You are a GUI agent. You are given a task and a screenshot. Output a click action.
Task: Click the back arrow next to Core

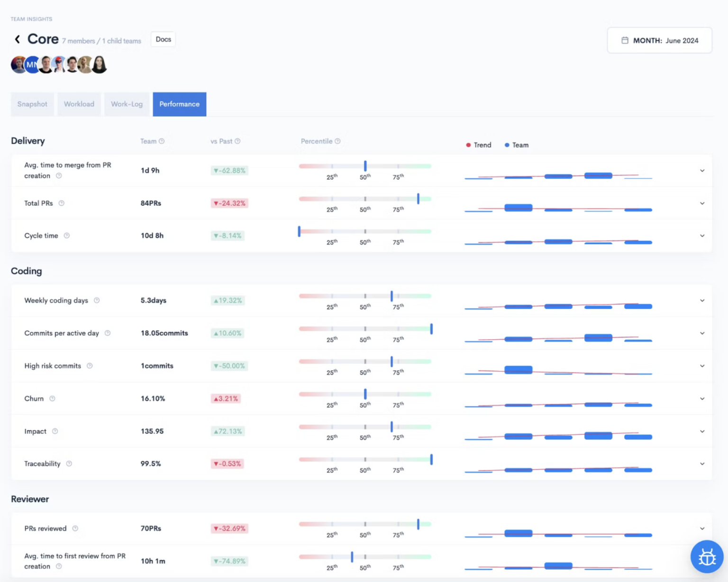coord(17,39)
